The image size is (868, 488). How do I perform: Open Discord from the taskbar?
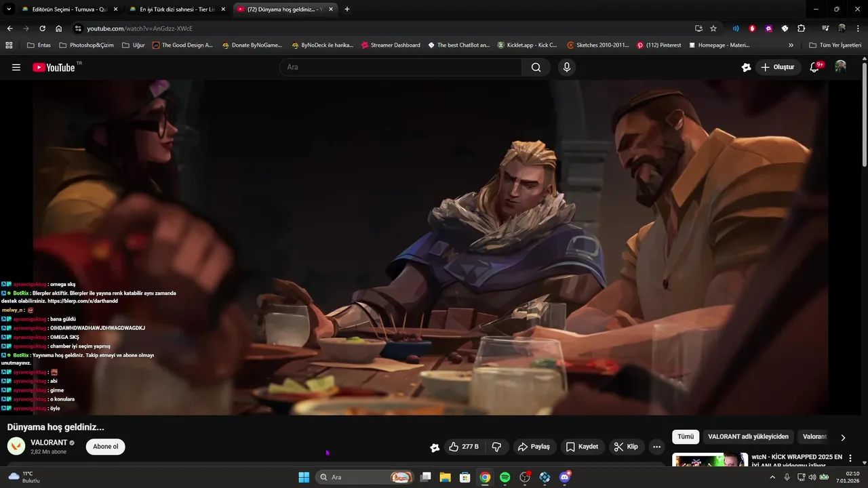pyautogui.click(x=565, y=477)
